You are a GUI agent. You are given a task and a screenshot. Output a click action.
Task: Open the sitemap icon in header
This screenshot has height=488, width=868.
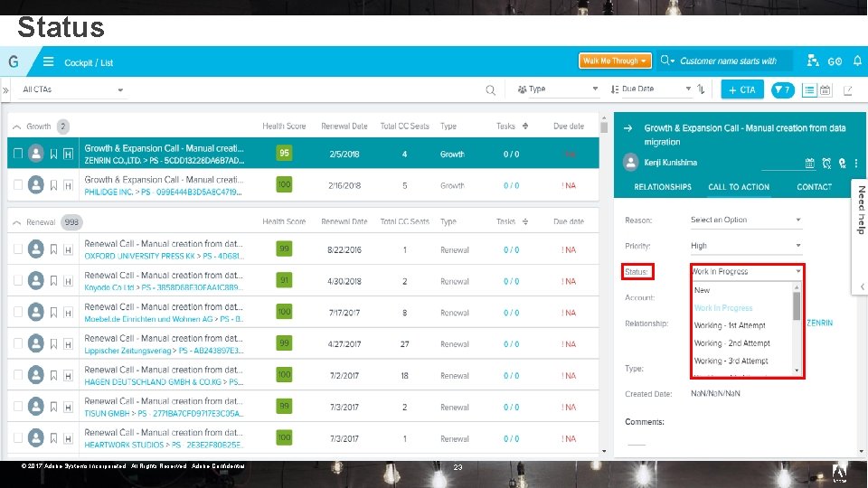(x=812, y=61)
